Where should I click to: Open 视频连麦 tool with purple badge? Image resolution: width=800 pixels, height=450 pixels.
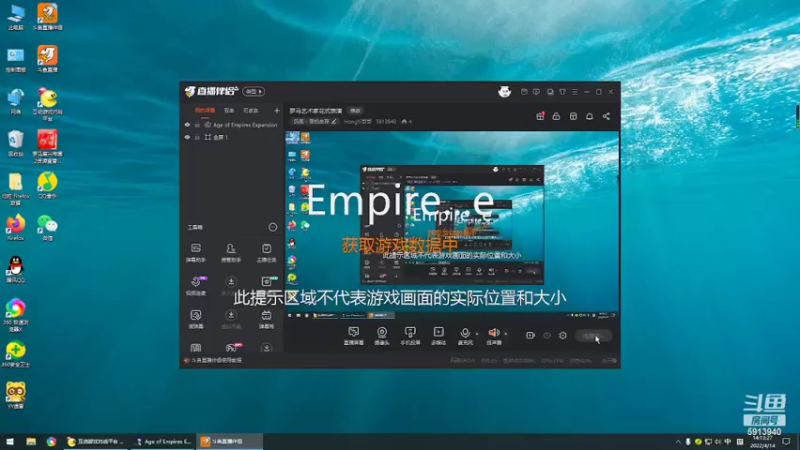pyautogui.click(x=196, y=286)
